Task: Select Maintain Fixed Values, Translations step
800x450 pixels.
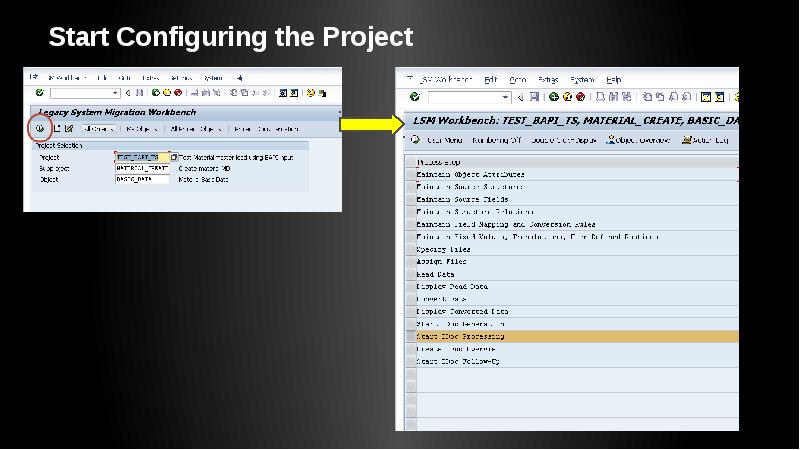Action: pos(577,237)
